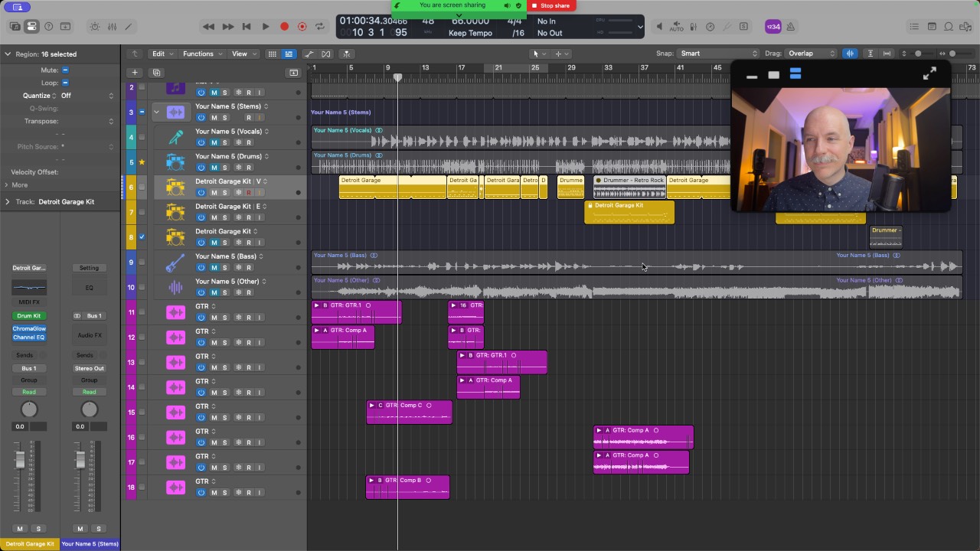Open the Snap dropdown set to Smart
The width and height of the screenshot is (980, 551).
717,54
